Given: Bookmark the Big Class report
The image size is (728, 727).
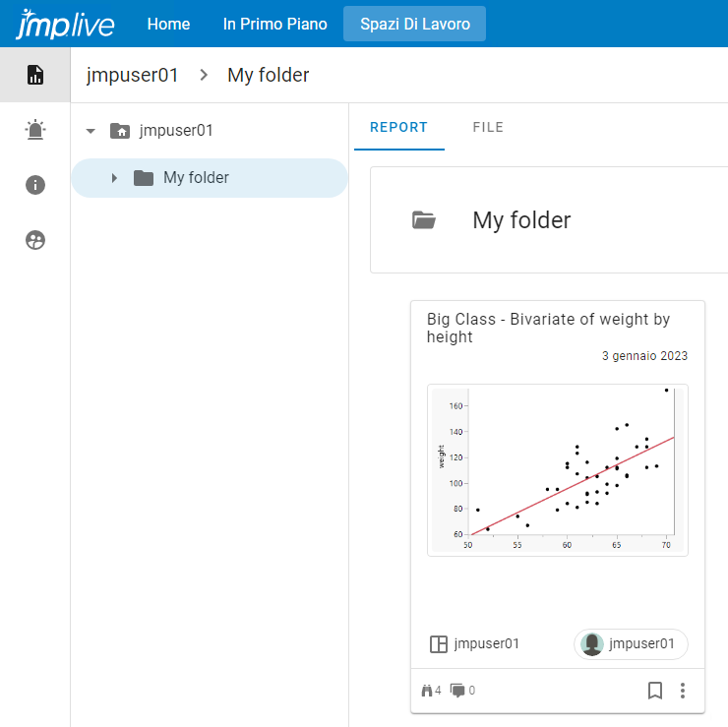Looking at the screenshot, I should (655, 691).
